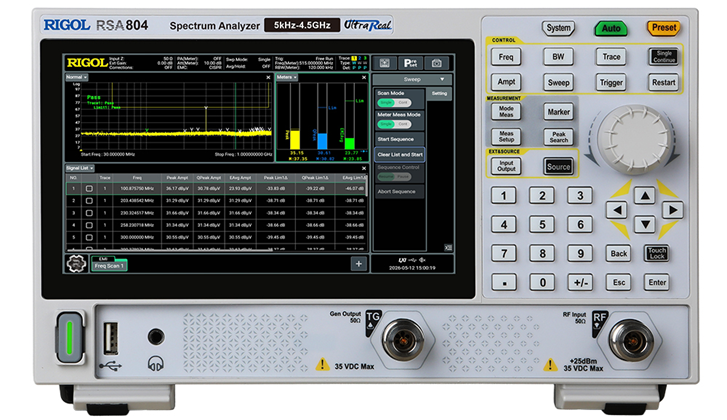Close the Signal List panel with its X
727x420 pixels.
tap(364, 168)
